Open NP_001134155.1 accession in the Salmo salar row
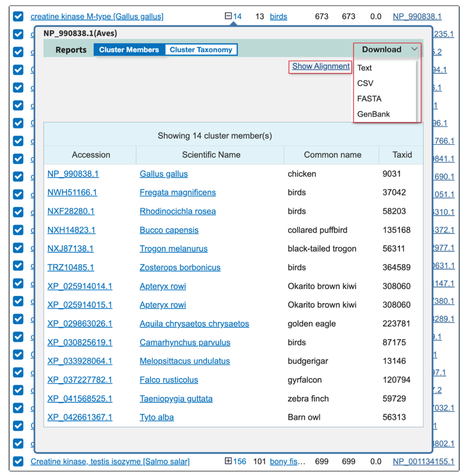The height and width of the screenshot is (476, 468). (423, 461)
